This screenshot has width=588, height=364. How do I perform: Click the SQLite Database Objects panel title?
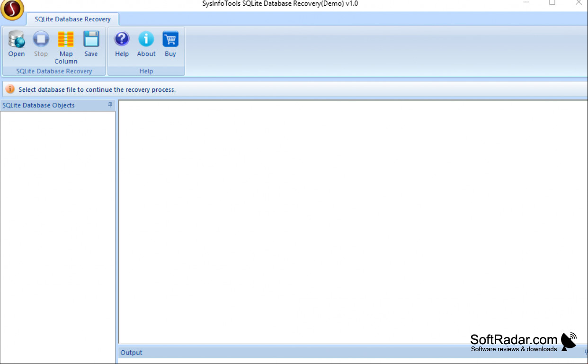[38, 105]
